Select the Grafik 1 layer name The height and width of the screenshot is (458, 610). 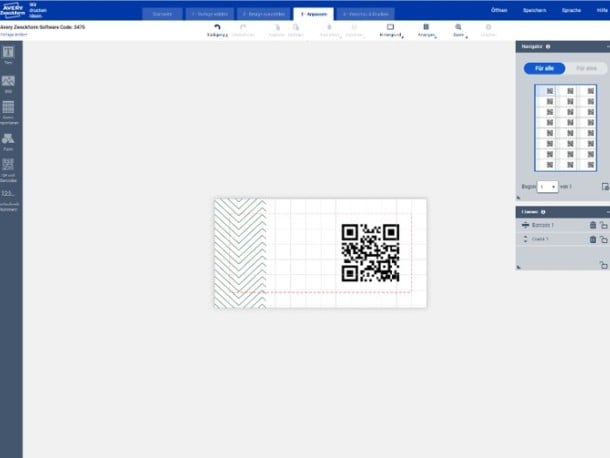540,239
